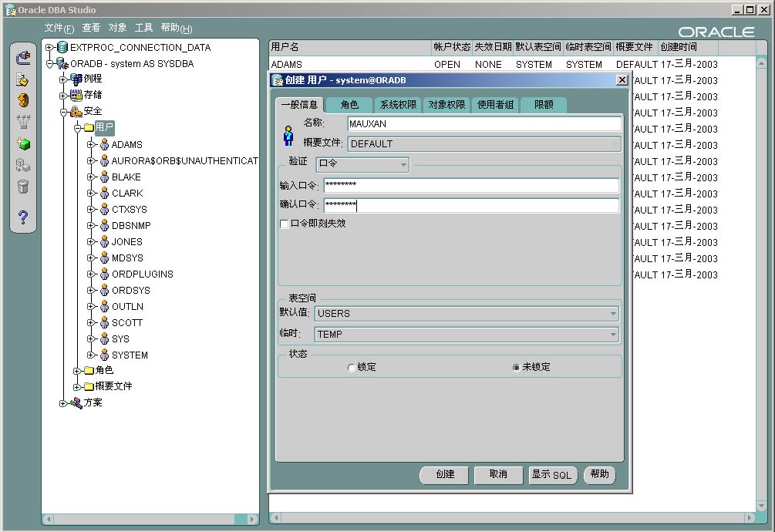
Task: Collapse the 用户 folder node
Action: [77, 128]
